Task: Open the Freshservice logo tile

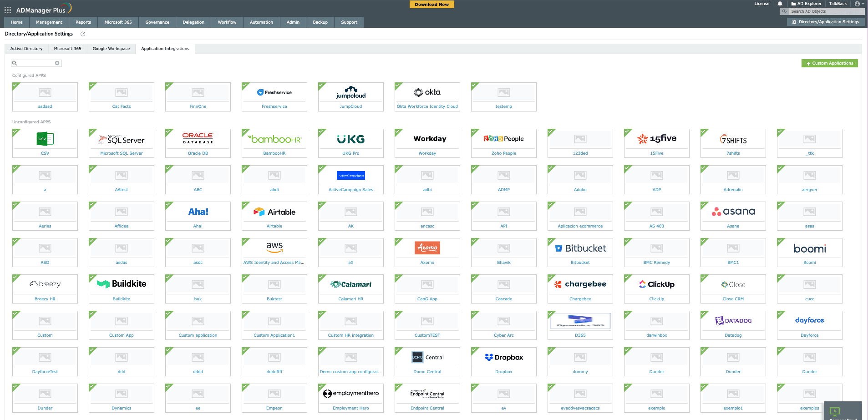Action: click(x=274, y=92)
